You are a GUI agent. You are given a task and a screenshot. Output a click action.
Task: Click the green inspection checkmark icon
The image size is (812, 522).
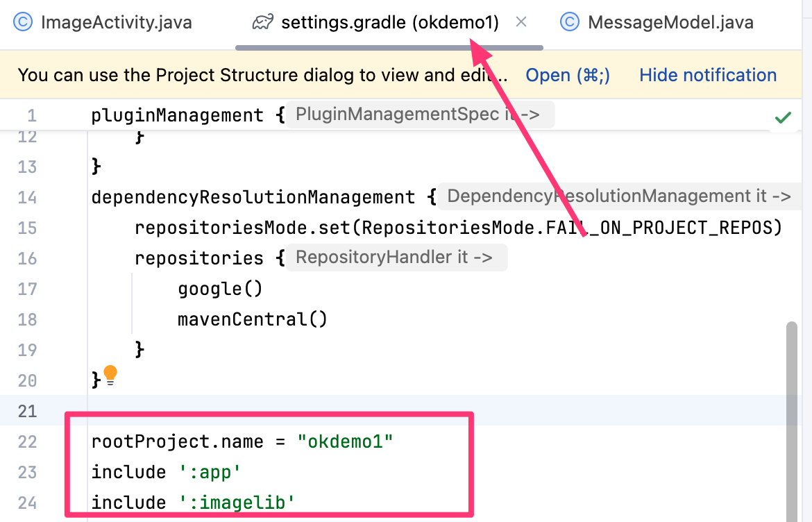783,118
